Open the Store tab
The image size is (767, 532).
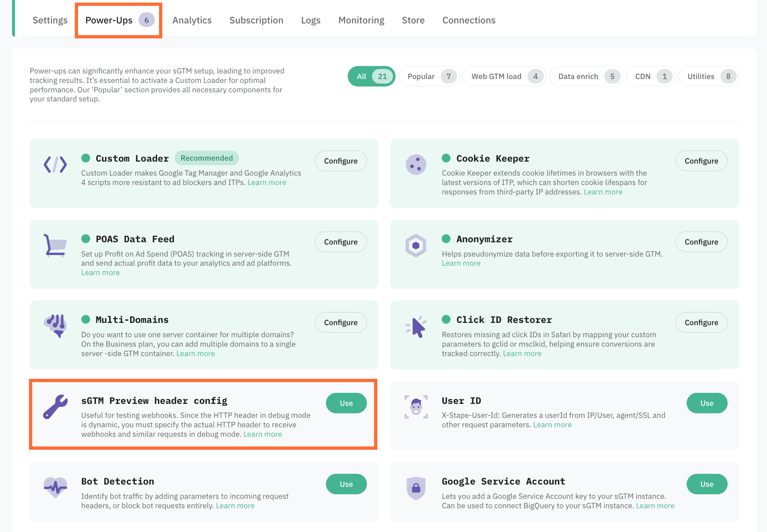[413, 20]
